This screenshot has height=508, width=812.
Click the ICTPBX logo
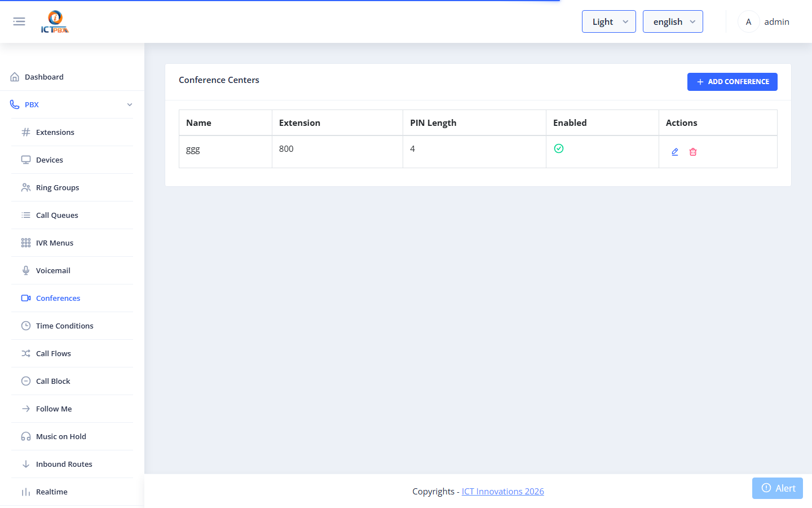(55, 21)
